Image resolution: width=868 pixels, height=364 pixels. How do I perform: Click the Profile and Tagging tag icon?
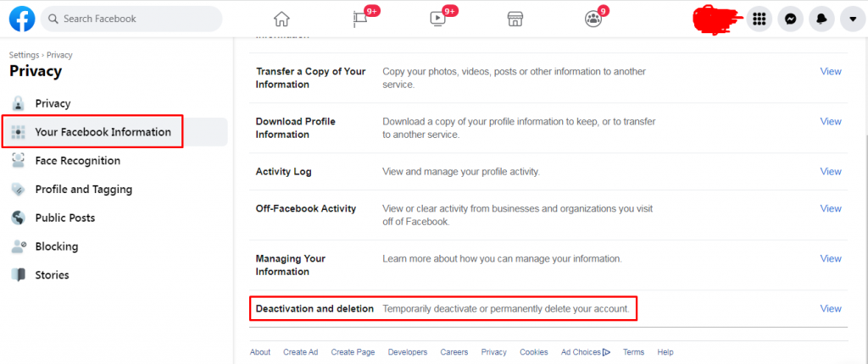click(19, 189)
